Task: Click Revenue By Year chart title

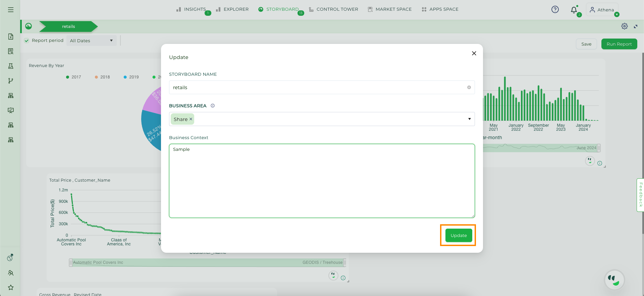Action: click(46, 66)
